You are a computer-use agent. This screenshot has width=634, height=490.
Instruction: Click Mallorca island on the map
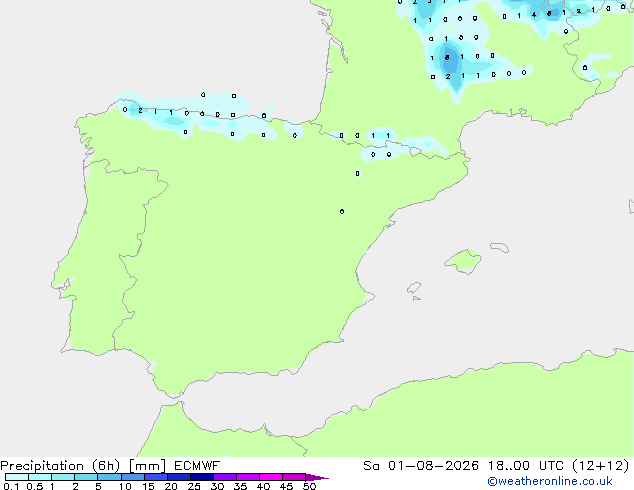[x=463, y=261]
